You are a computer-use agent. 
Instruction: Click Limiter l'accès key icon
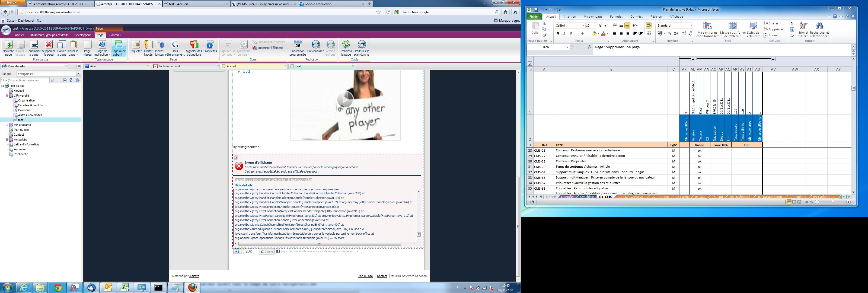coord(148,44)
